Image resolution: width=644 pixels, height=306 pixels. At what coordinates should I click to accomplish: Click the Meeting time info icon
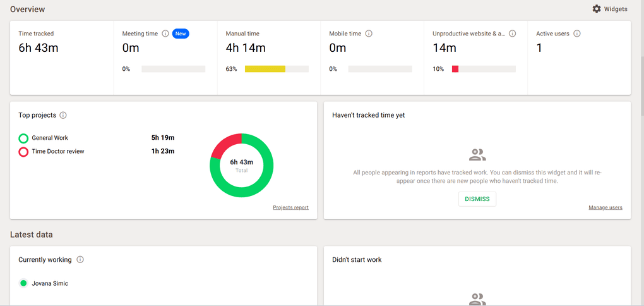[x=165, y=34]
